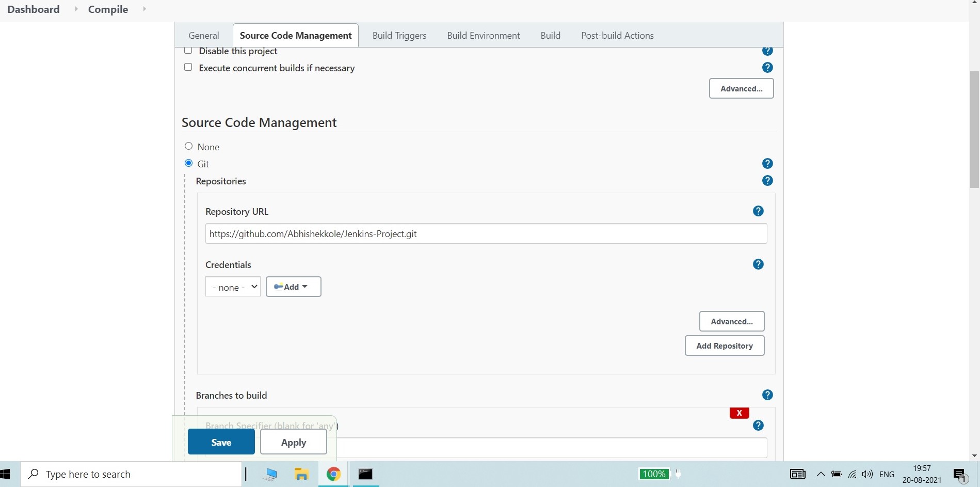Enable the Disable this project checkbox

(x=188, y=50)
